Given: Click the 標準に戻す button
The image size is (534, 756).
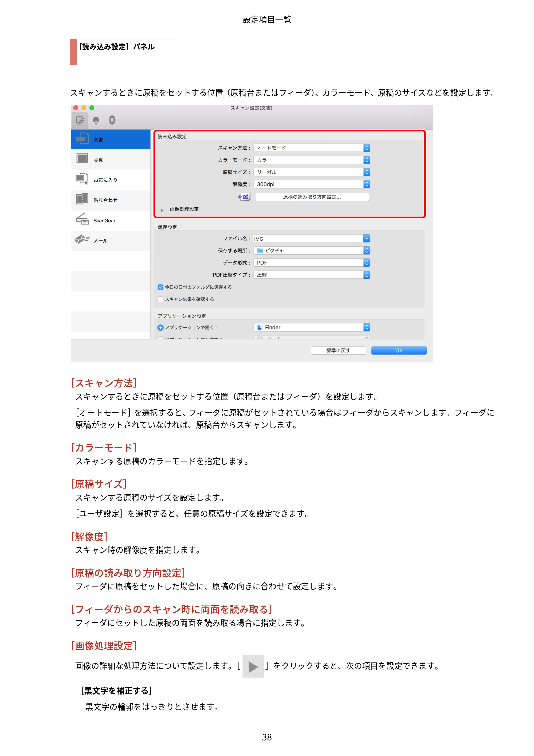Looking at the screenshot, I should (338, 350).
